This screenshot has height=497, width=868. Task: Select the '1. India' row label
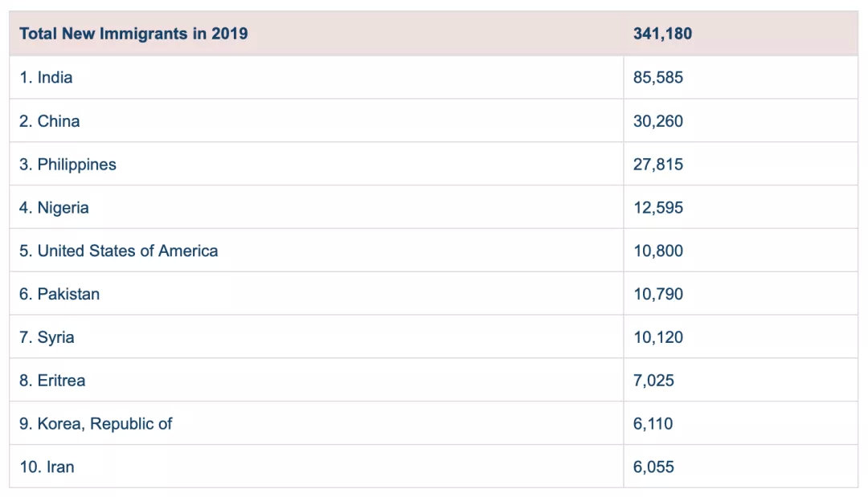click(x=46, y=78)
